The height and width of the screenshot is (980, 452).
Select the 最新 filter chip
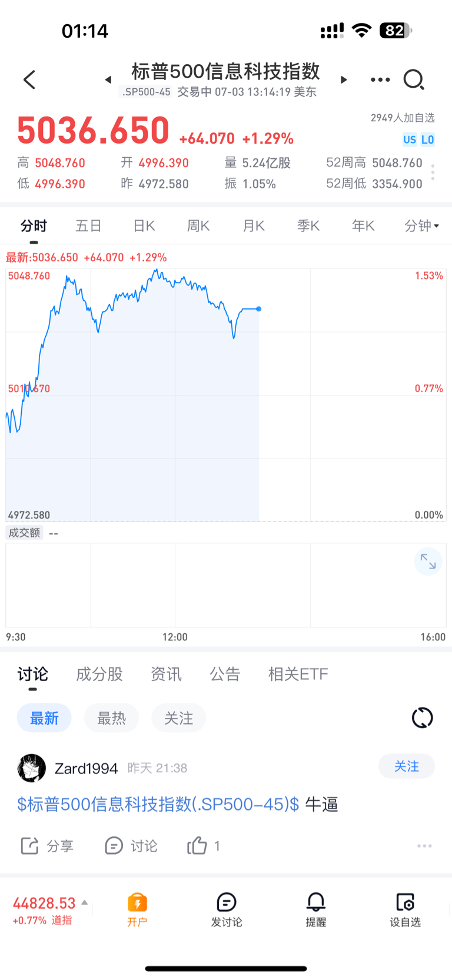[44, 718]
